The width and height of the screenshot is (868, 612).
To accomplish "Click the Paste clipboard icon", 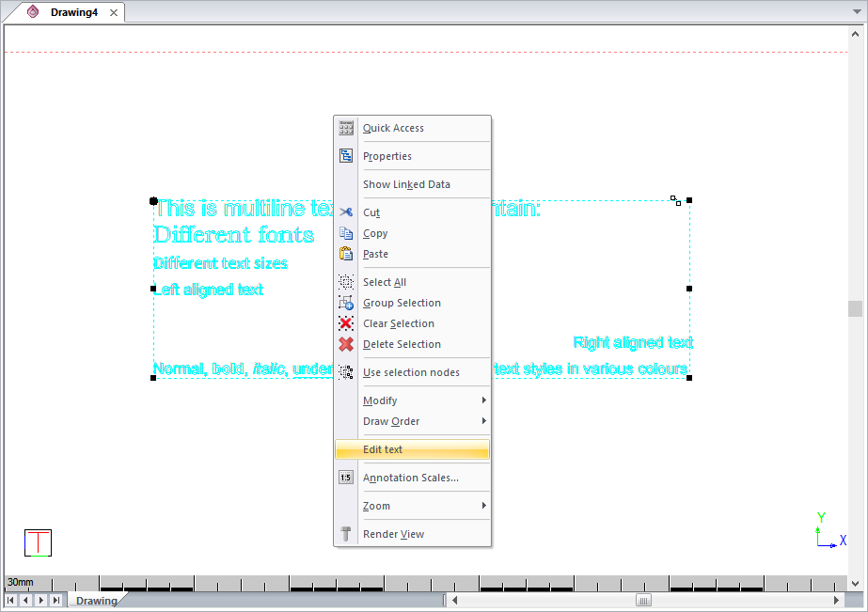I will 345,254.
